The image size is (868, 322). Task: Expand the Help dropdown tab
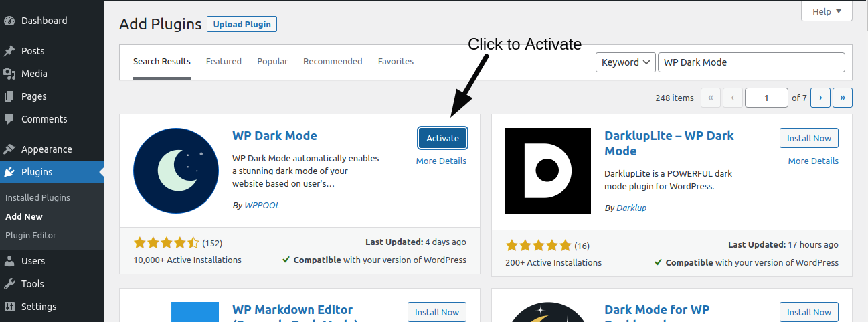click(827, 11)
